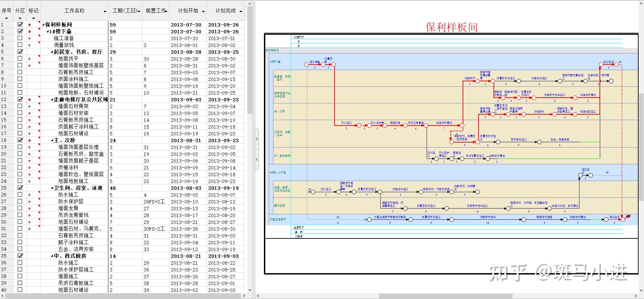Collapse the 卫生间、浴室、泳池 group

pos(52,188)
